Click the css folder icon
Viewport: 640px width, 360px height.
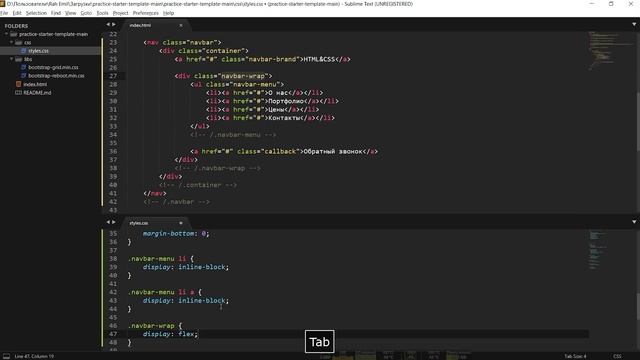click(x=19, y=42)
